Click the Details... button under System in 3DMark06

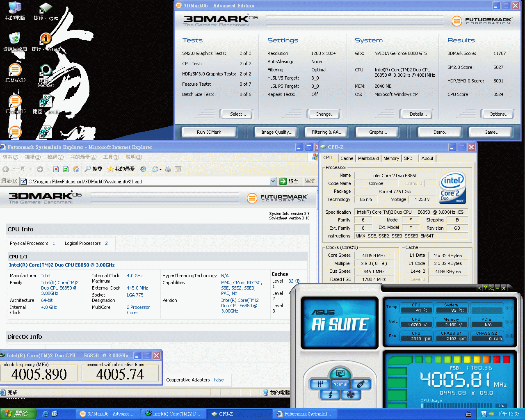416,114
